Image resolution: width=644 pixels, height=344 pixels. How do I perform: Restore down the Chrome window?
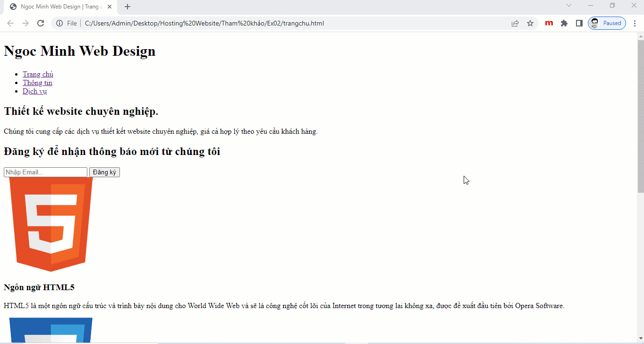click(612, 5)
